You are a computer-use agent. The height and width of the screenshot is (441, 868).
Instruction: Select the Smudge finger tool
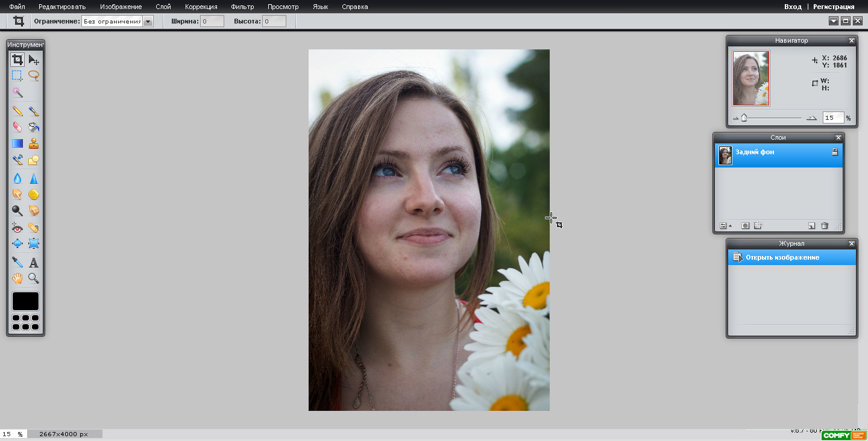coord(17,195)
